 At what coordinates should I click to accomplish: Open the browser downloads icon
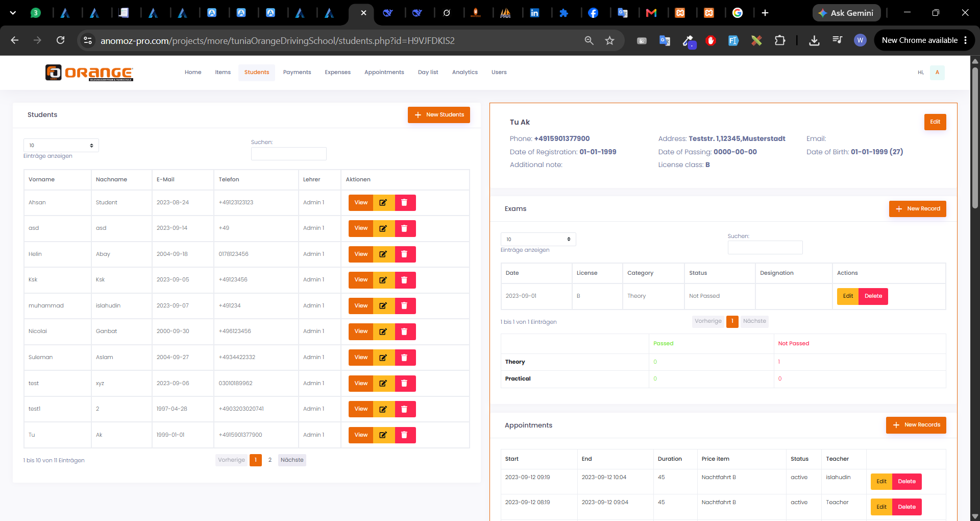click(814, 40)
